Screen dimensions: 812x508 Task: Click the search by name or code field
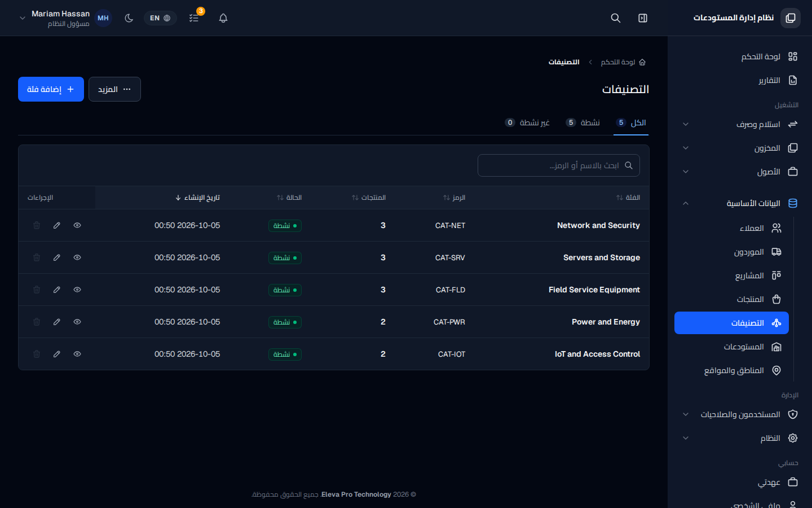(x=559, y=165)
